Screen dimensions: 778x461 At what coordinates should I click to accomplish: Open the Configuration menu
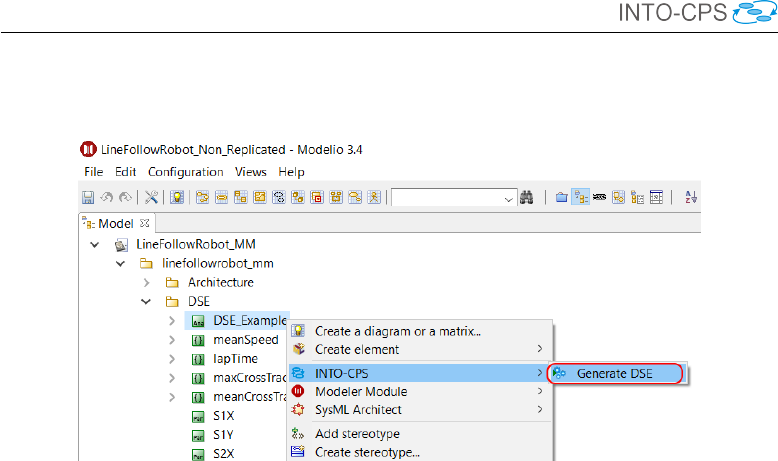point(186,172)
